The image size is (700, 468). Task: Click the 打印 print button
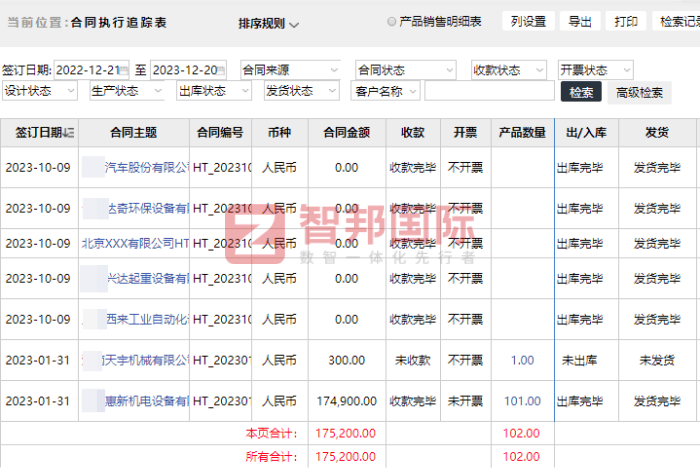coord(626,21)
